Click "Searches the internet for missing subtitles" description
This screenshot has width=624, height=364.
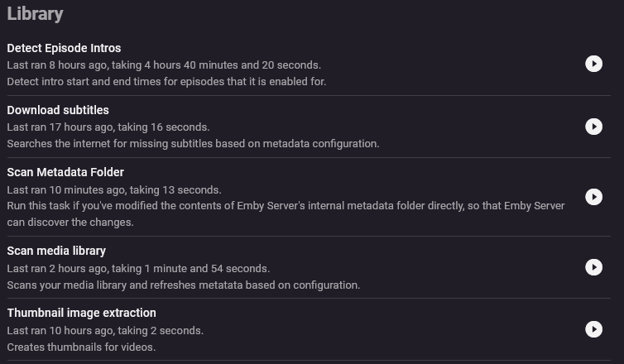coord(193,143)
